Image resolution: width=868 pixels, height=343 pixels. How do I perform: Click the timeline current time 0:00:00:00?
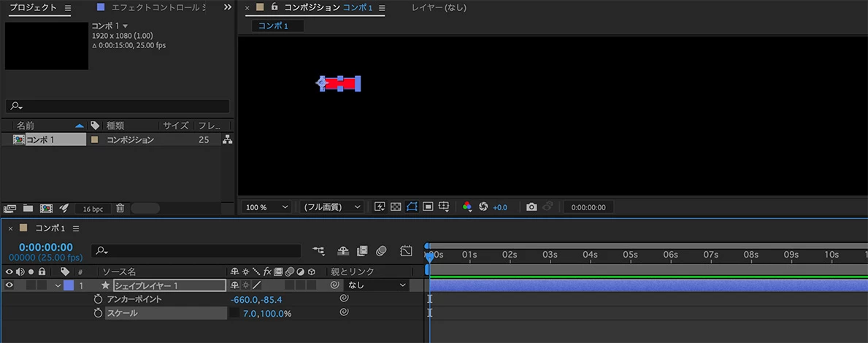click(x=46, y=247)
